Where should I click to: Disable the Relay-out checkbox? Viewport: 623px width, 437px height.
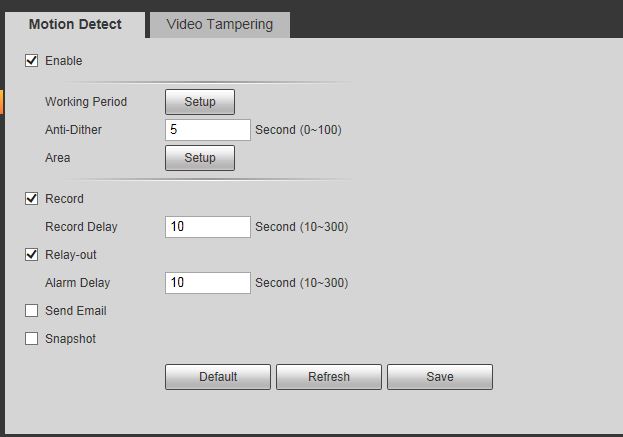tap(31, 254)
